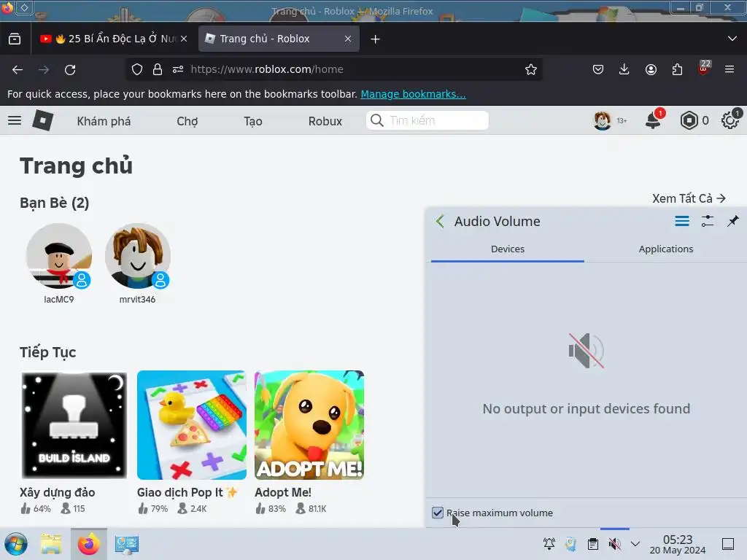Image resolution: width=747 pixels, height=560 pixels.
Task: Open Firefox recent browsing view icon
Action: pyautogui.click(x=15, y=39)
